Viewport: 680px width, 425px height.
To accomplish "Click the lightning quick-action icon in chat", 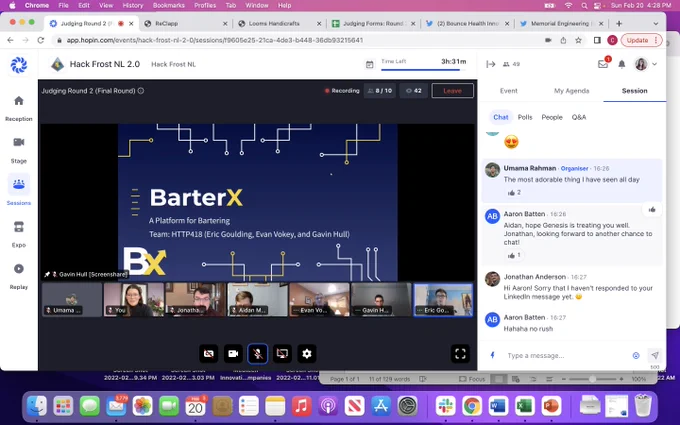I will (x=492, y=355).
